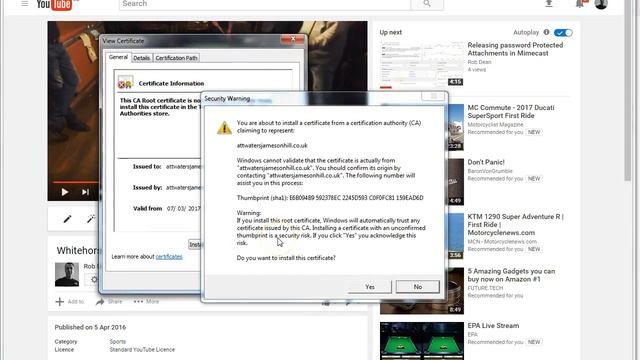Switch to the General tab

point(118,57)
